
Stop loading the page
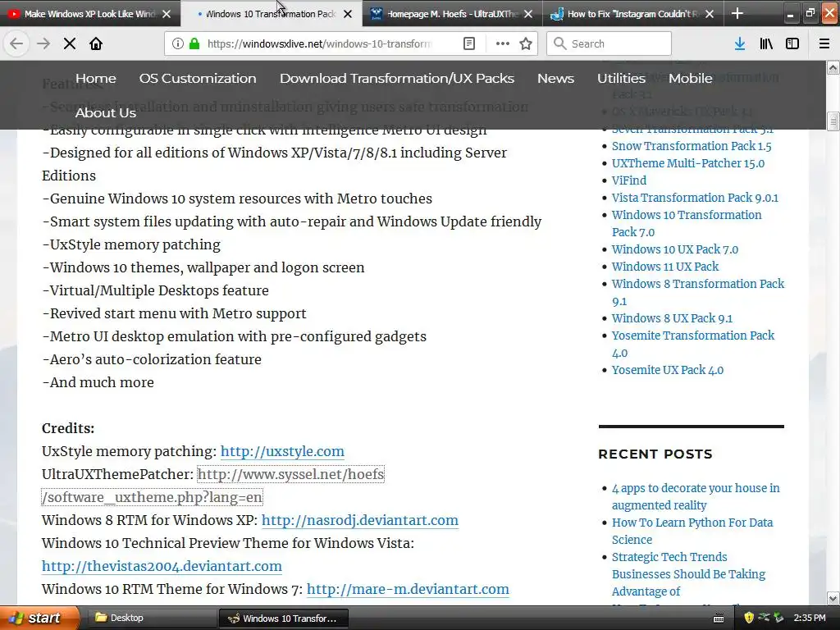coord(70,43)
